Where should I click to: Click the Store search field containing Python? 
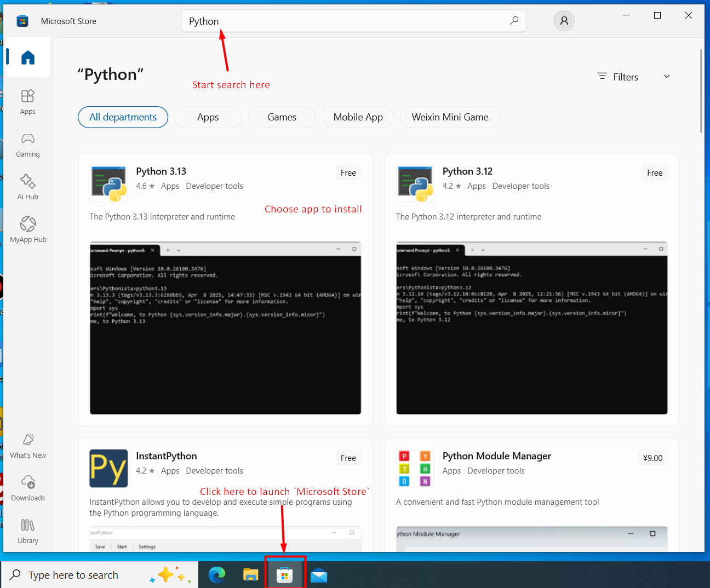pos(354,21)
